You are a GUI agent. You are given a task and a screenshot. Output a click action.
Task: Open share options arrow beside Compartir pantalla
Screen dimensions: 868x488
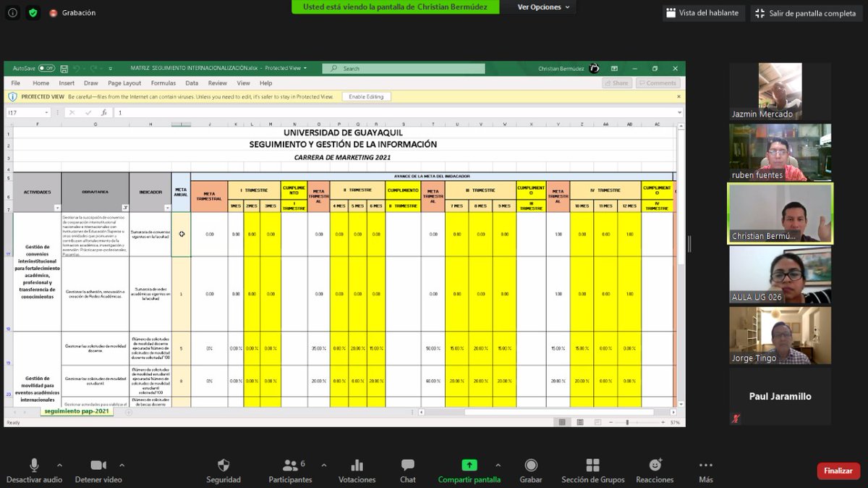pos(498,465)
